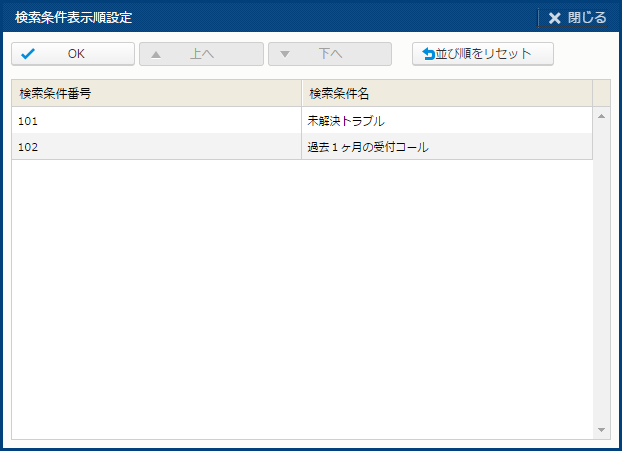Click the down triangle icon beside 下へ
Screen dimensions: 622x451
tap(285, 54)
